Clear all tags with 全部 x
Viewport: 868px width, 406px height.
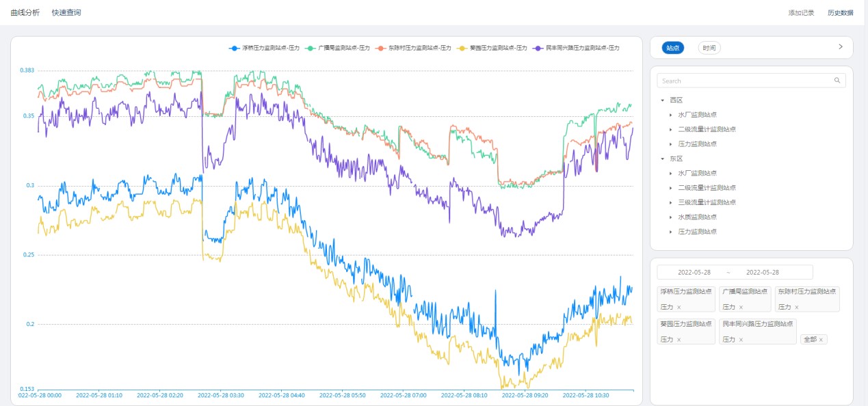pos(821,340)
